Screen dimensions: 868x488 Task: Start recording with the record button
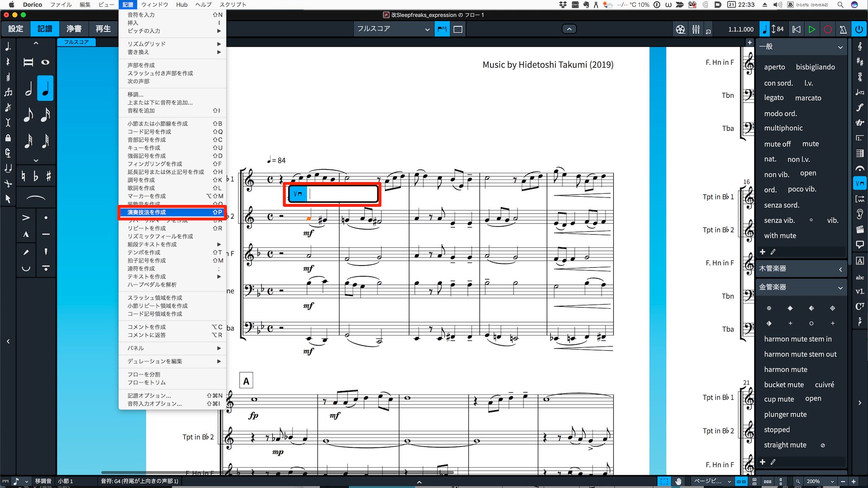click(x=827, y=29)
